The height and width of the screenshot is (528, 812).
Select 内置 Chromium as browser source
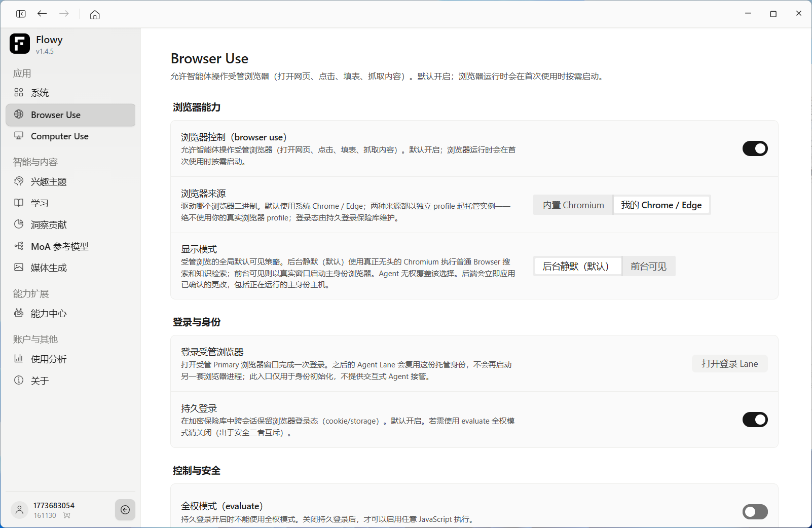point(573,205)
